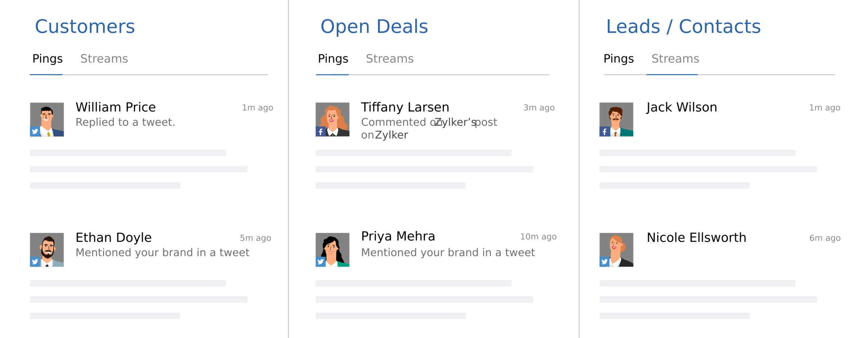Screen dimensions: 868x338
Task: Open Nicole Ellsworth's avatar thumbnail
Action: click(616, 250)
